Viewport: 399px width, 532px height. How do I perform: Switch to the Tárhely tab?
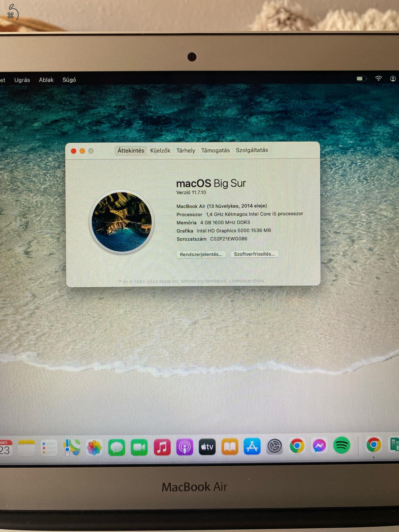pos(186,151)
